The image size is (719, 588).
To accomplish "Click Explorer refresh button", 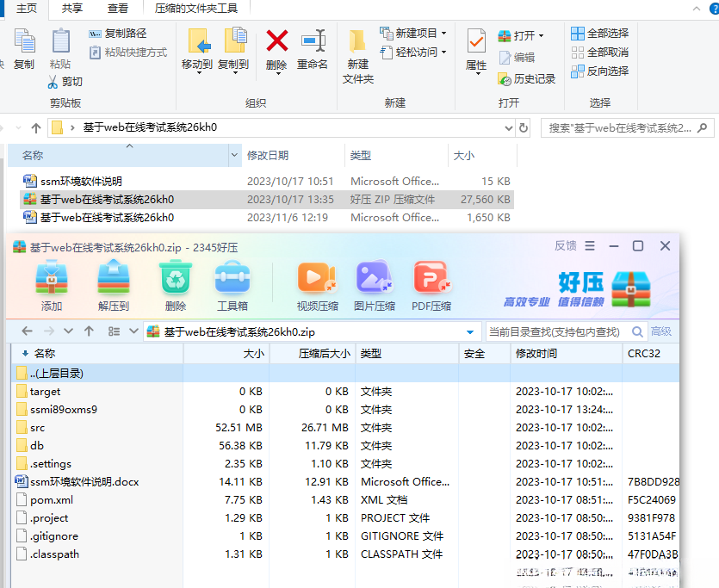I will point(524,128).
